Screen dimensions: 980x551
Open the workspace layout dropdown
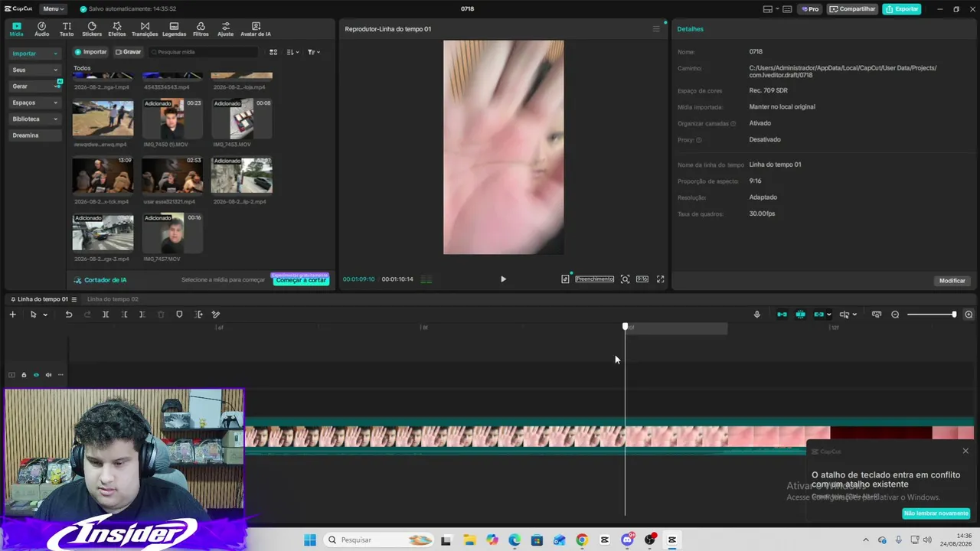pyautogui.click(x=771, y=9)
